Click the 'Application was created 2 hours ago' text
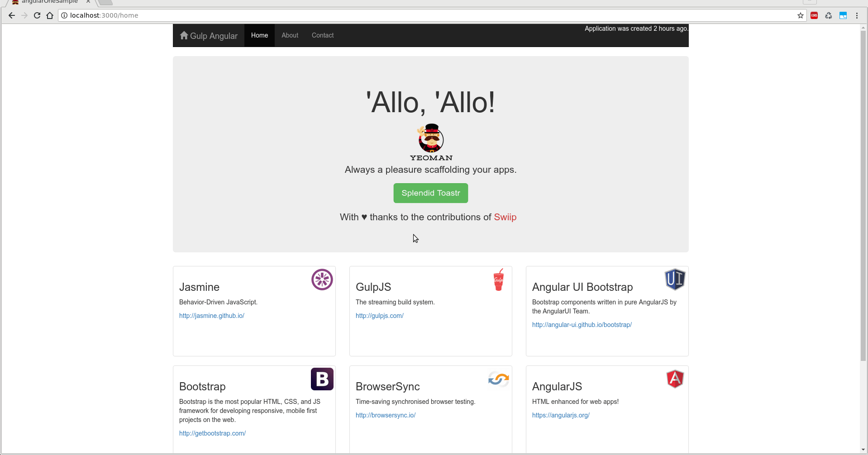The width and height of the screenshot is (868, 455). coord(636,28)
